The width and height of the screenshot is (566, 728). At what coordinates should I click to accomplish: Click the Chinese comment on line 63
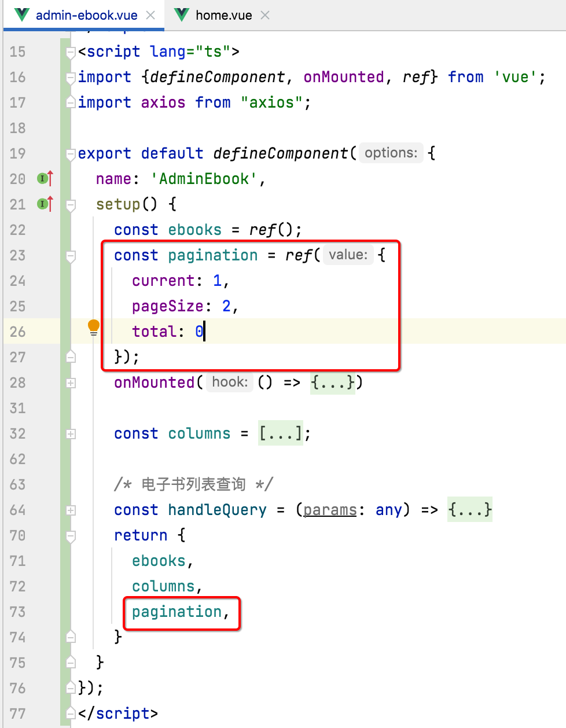194,484
